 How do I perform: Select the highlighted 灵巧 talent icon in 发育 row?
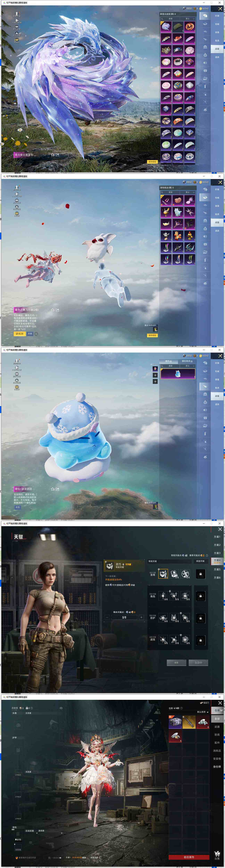click(163, 574)
